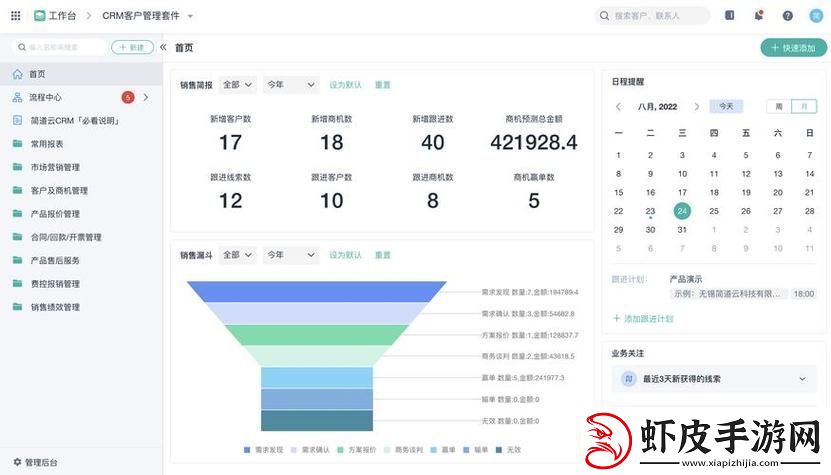Toggle 方案报价 legend in funnel chart
Image resolution: width=831 pixels, height=475 pixels.
[356, 450]
